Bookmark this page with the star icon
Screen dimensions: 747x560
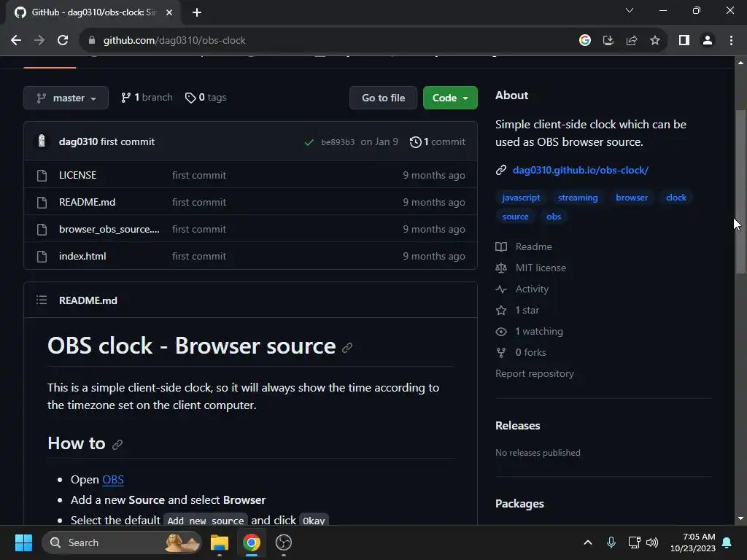tap(655, 41)
